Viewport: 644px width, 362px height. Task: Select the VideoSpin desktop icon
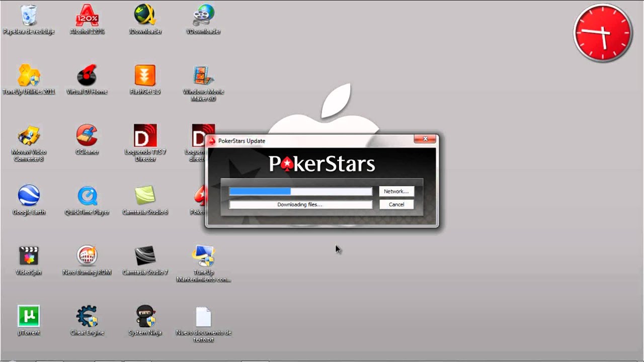pos(29,256)
